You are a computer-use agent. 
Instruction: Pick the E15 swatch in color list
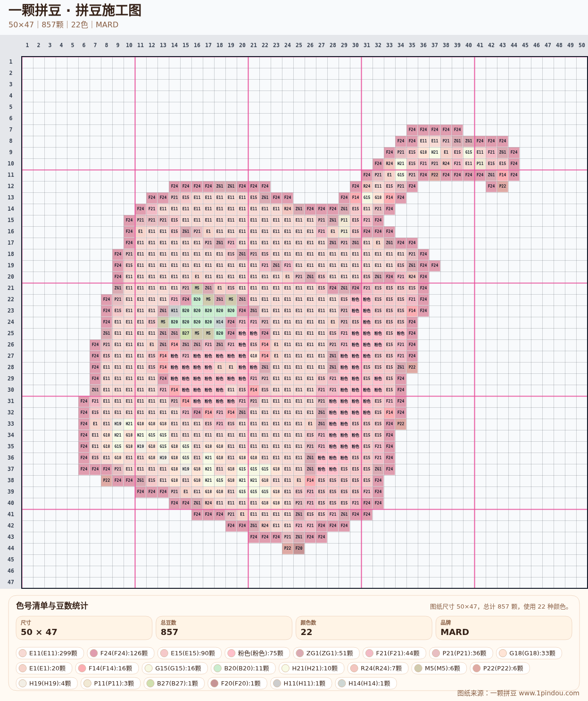click(164, 653)
